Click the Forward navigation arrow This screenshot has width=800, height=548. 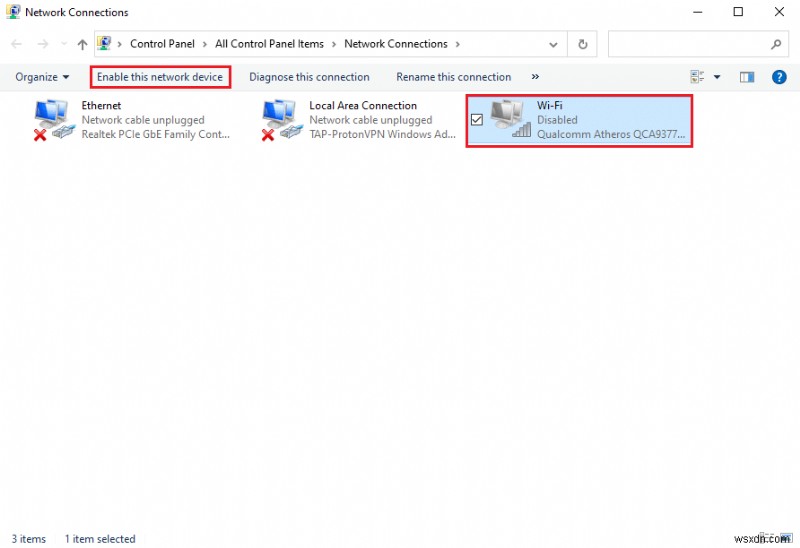point(43,44)
